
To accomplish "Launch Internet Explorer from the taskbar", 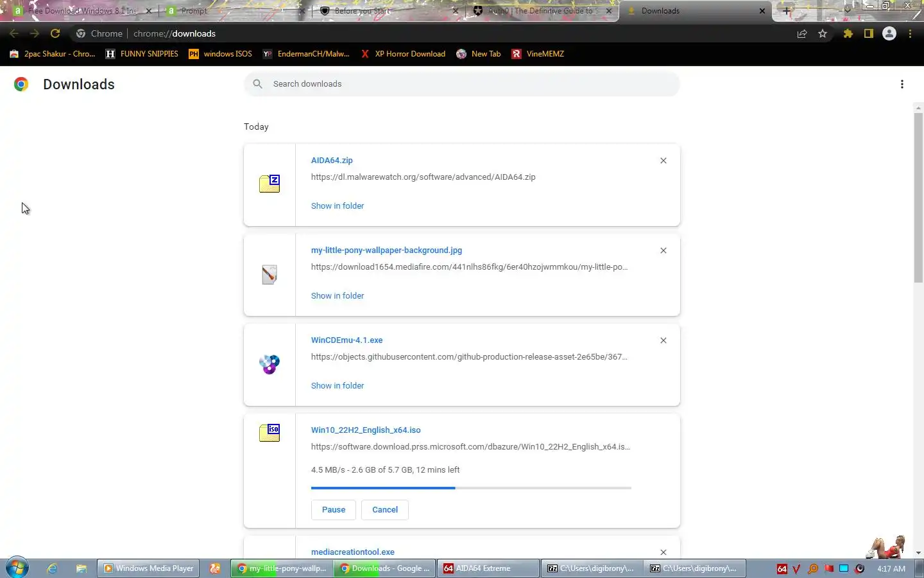I will 52,568.
